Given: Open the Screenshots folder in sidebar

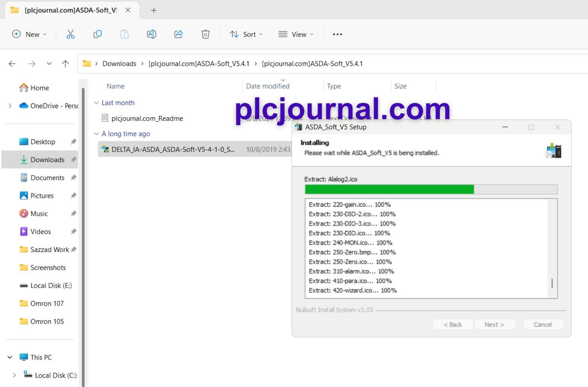Looking at the screenshot, I should tap(42, 267).
